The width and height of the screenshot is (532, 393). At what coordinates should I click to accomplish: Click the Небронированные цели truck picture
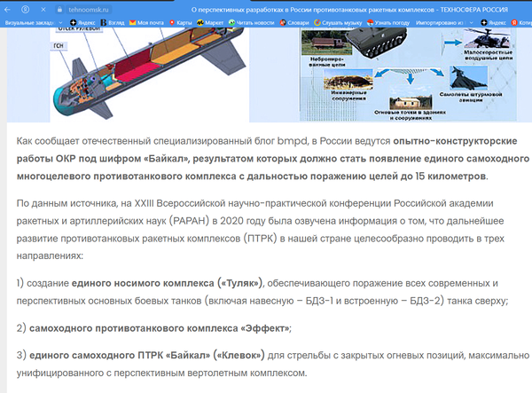(325, 42)
